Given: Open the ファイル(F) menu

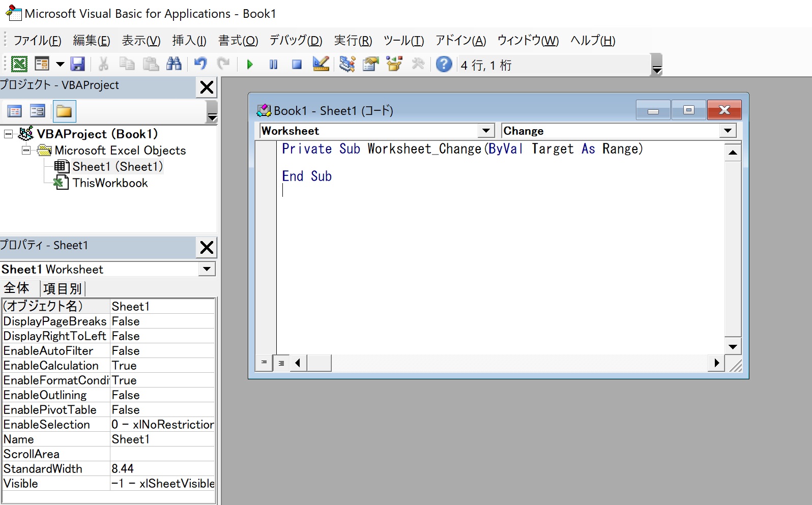Looking at the screenshot, I should click(x=37, y=41).
